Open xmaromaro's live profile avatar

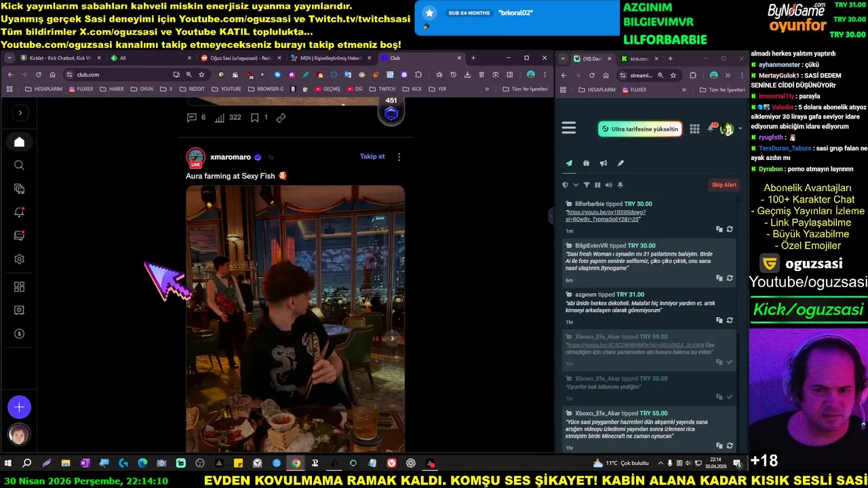(x=195, y=157)
